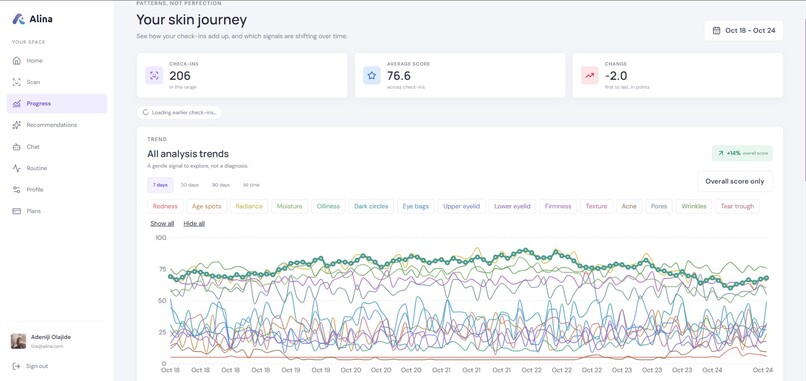
Task: Select the Routine pulse icon
Action: point(16,168)
